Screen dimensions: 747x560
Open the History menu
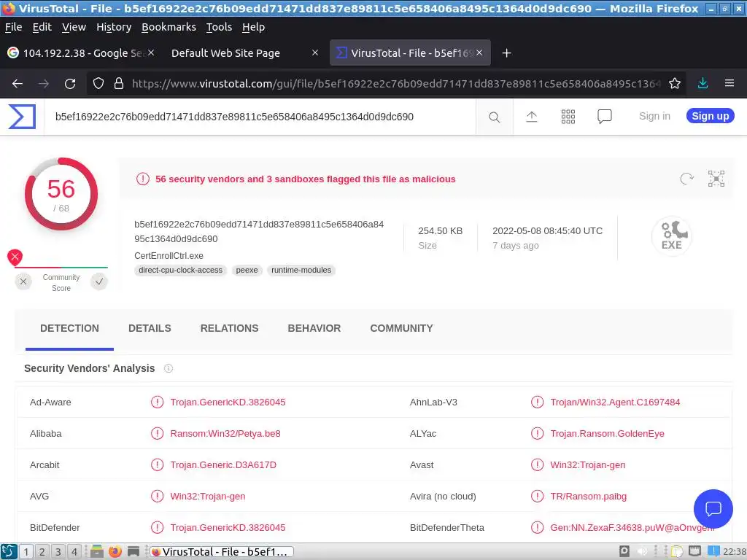(114, 27)
